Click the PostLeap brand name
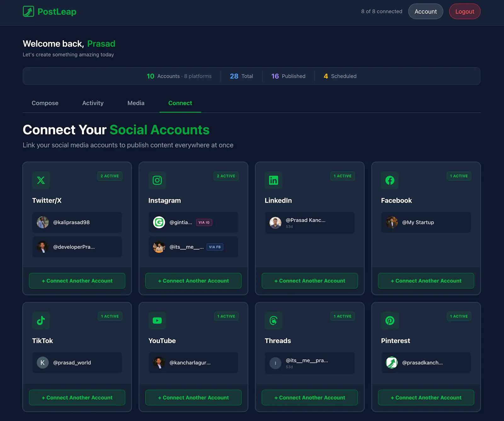The width and height of the screenshot is (504, 421). pos(57,12)
